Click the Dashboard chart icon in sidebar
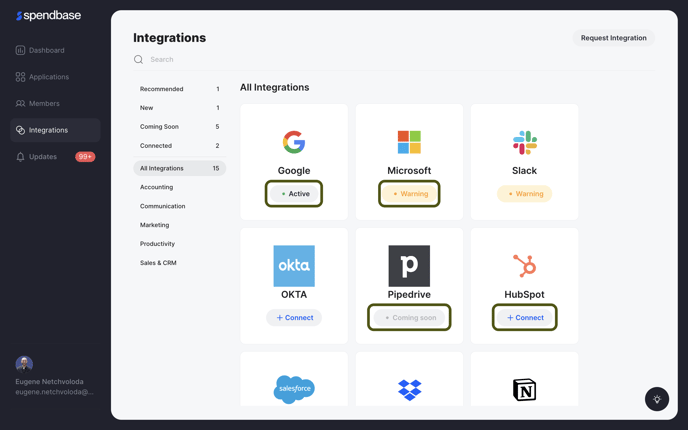This screenshot has height=430, width=688. coord(20,50)
